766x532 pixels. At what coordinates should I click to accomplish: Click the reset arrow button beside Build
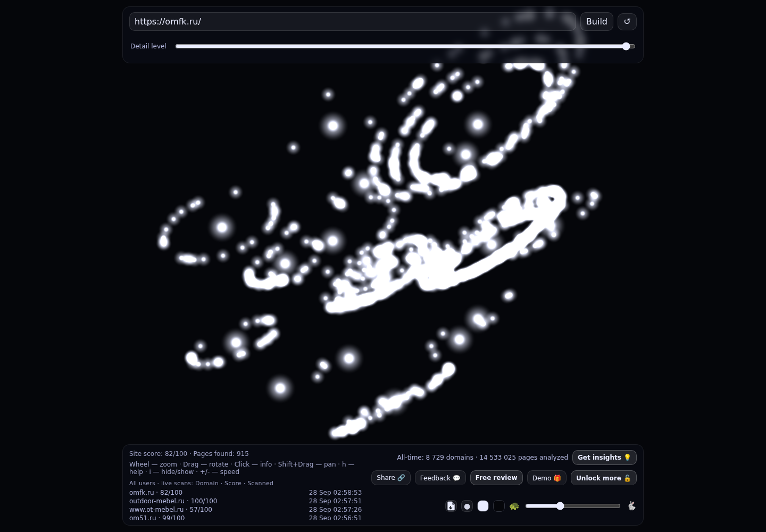[x=627, y=22]
